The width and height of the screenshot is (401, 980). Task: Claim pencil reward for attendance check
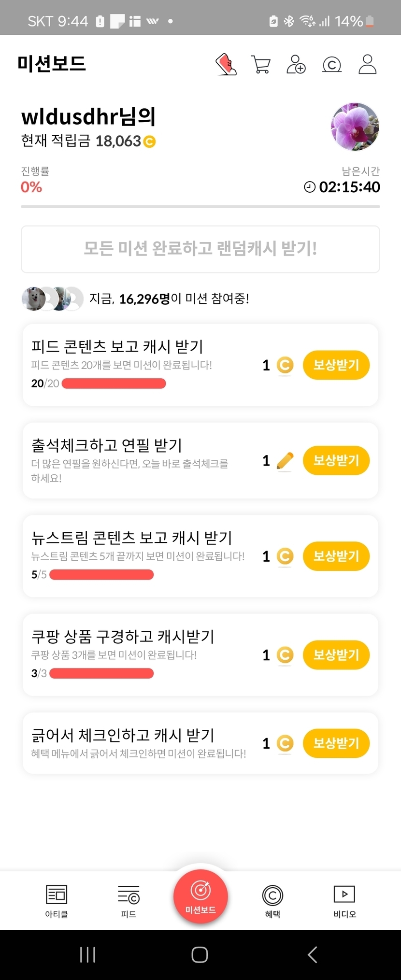point(336,460)
